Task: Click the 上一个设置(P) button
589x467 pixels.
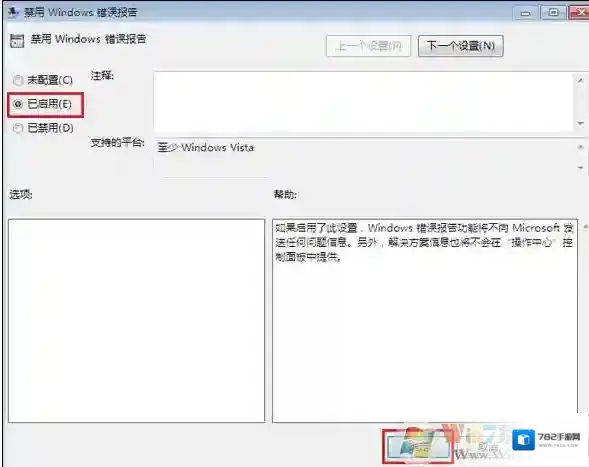Action: tap(369, 46)
